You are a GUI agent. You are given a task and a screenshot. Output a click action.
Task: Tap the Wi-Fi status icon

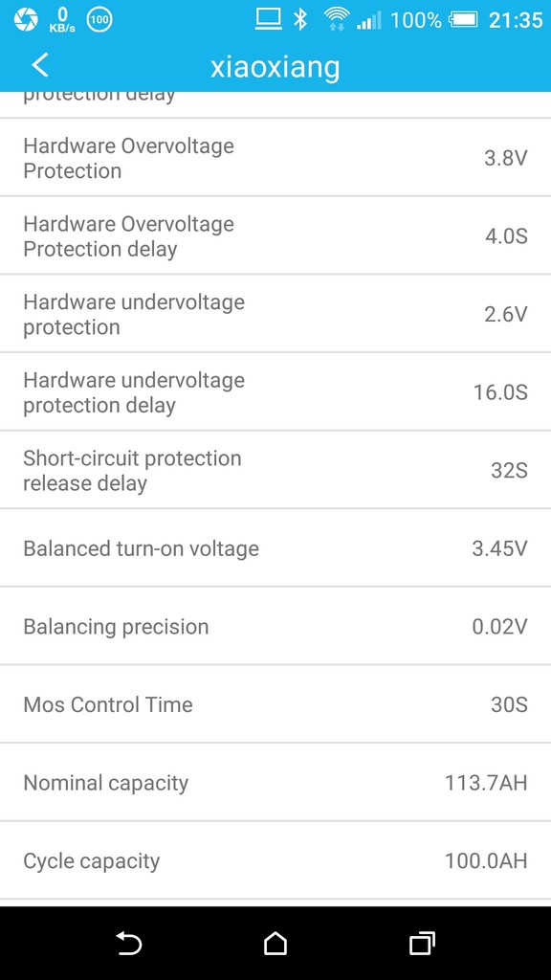[337, 19]
